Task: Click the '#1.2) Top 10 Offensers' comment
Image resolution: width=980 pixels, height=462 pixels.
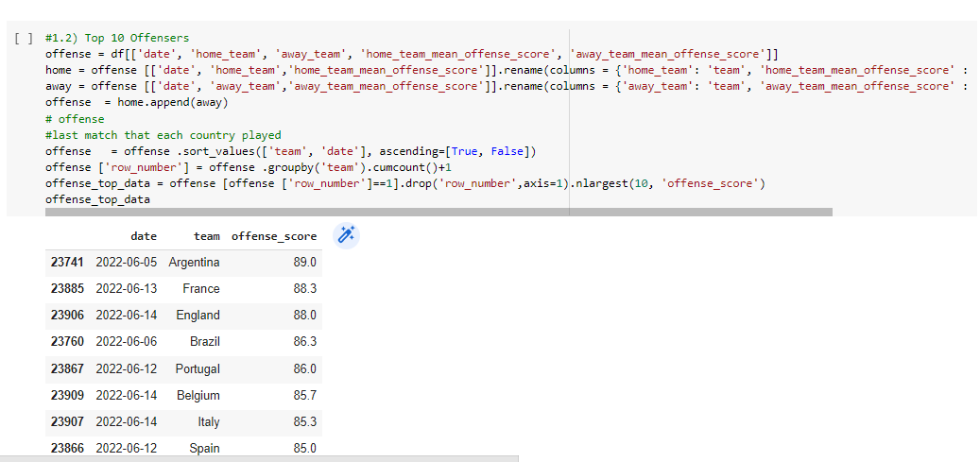Action: [x=117, y=38]
